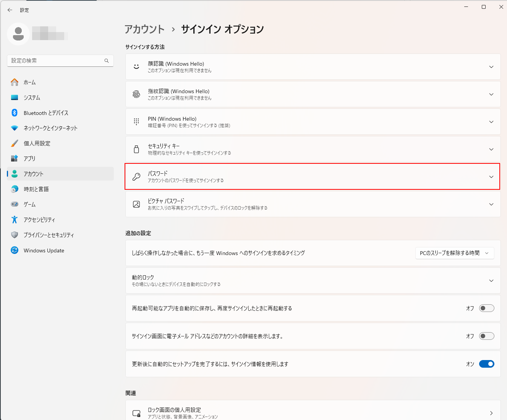
Task: Click the プライバシー shield icon
Action: (x=15, y=235)
